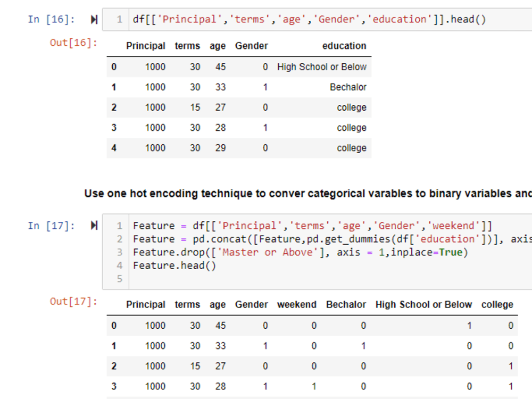Click terms value 15 in Out[16] table

[195, 107]
